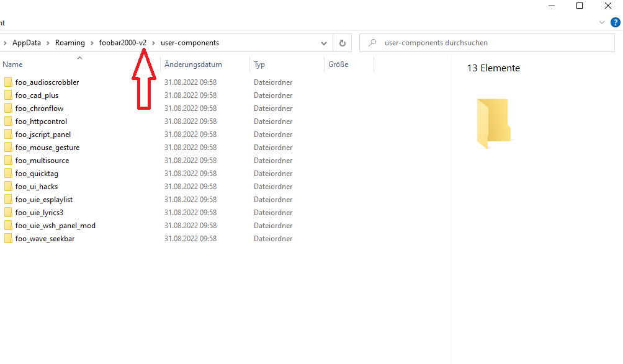Expand the address bar history dropdown
This screenshot has width=623, height=364.
324,43
